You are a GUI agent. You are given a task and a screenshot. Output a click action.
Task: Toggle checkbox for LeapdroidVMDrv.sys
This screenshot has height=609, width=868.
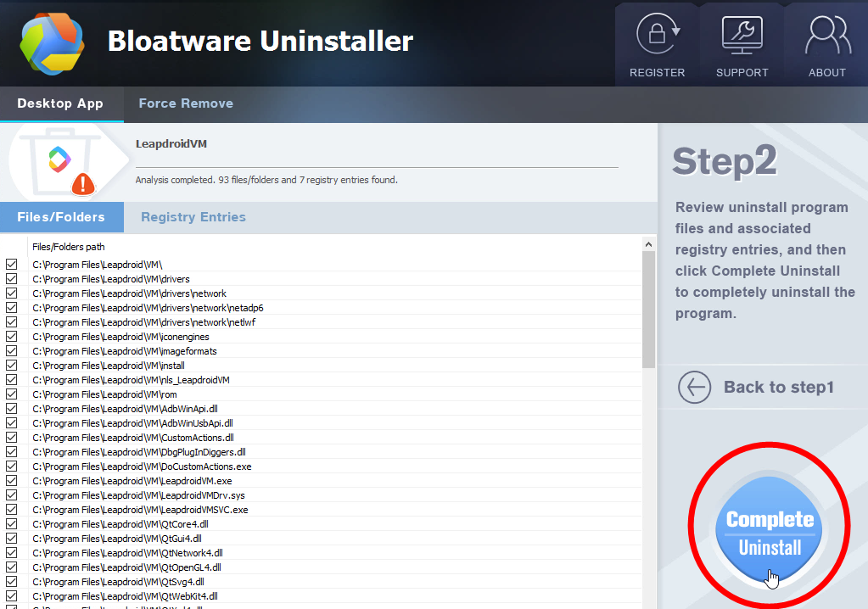[x=12, y=495]
